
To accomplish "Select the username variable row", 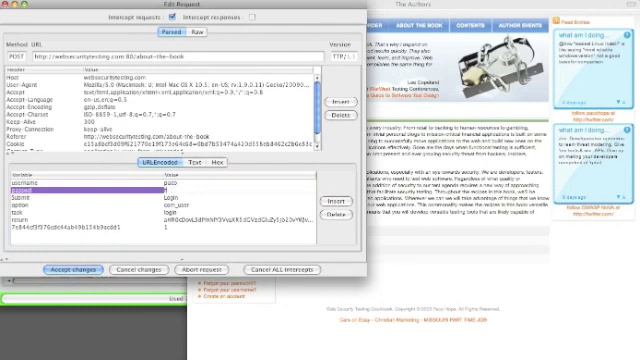I will [163, 183].
